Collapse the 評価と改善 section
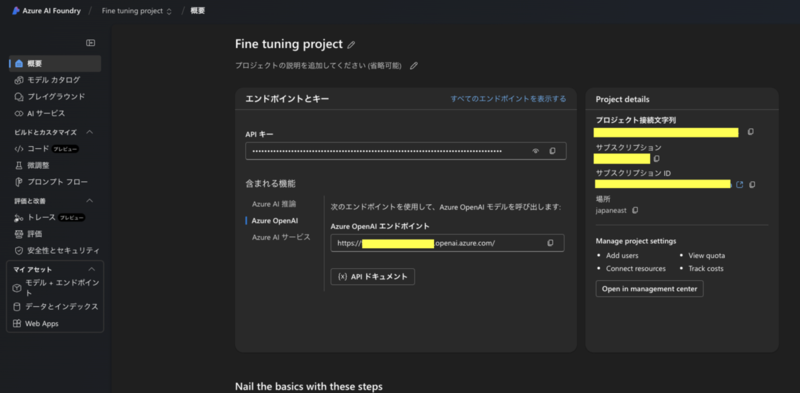Image resolution: width=800 pixels, height=393 pixels. (x=90, y=201)
